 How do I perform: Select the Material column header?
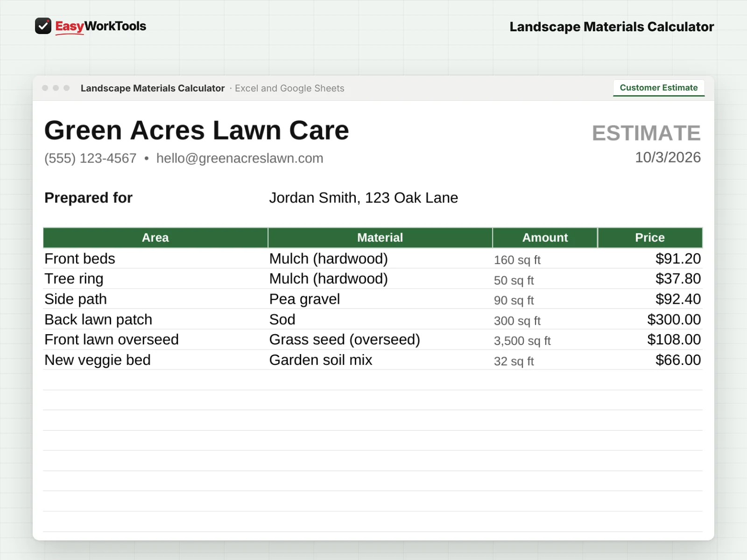click(380, 238)
